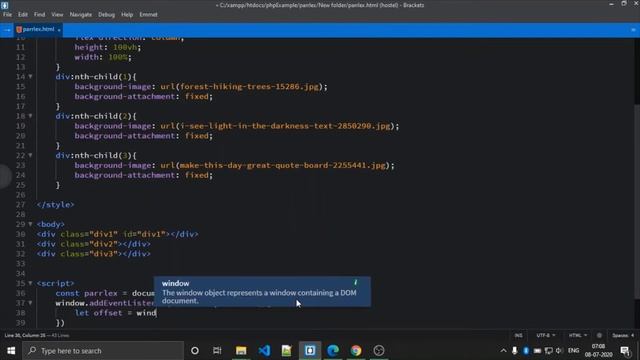The width and height of the screenshot is (640, 360).
Task: Click the Spaces indentation label
Action: click(x=620, y=335)
